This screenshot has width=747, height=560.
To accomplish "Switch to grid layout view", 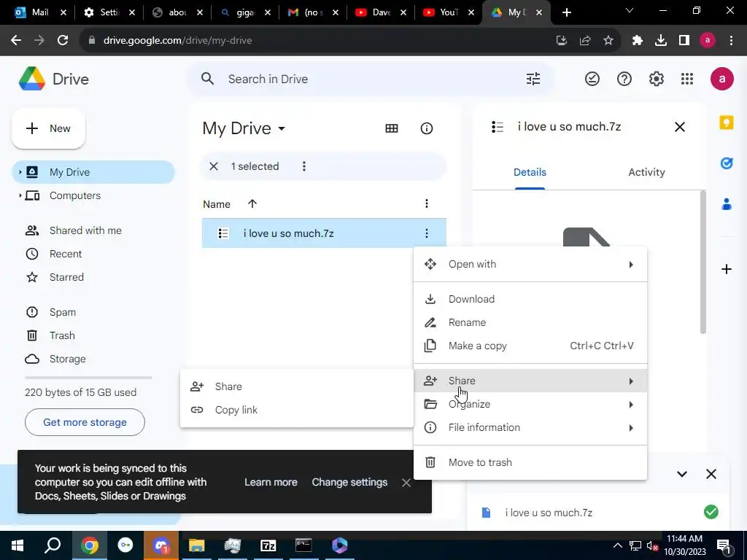I will click(x=392, y=128).
